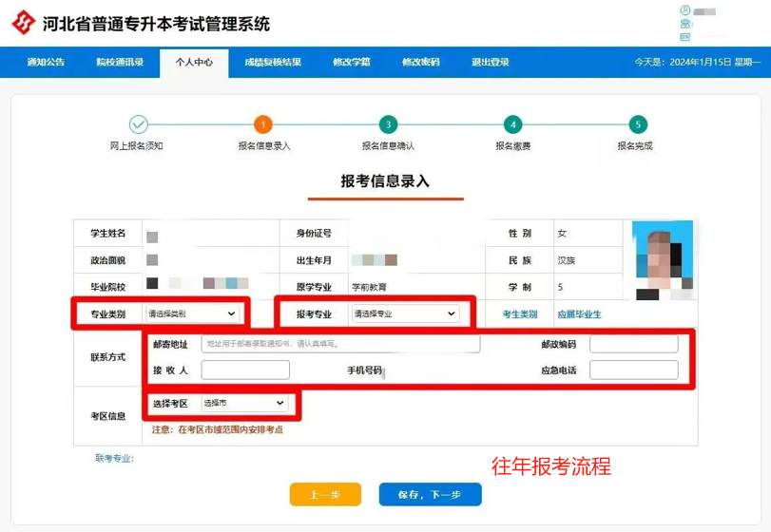Click the date text 2024年1月15日 星期一
The height and width of the screenshot is (532, 771).
[715, 62]
